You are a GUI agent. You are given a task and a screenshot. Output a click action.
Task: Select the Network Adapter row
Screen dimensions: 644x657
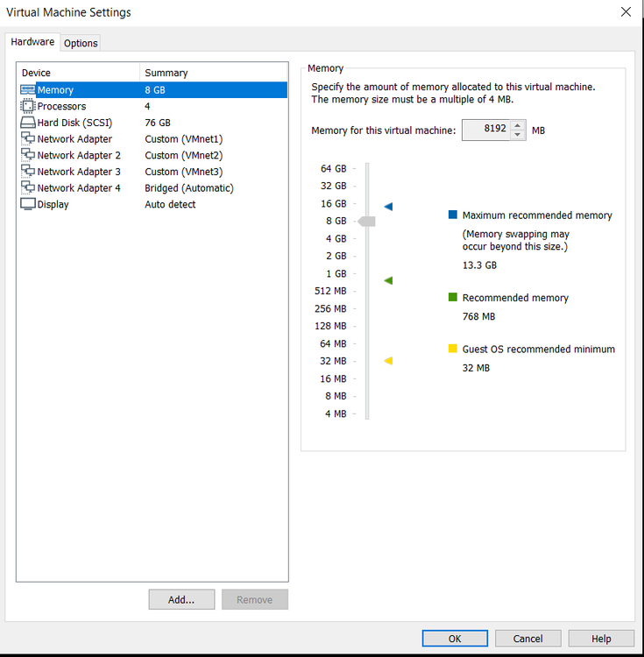[x=153, y=138]
